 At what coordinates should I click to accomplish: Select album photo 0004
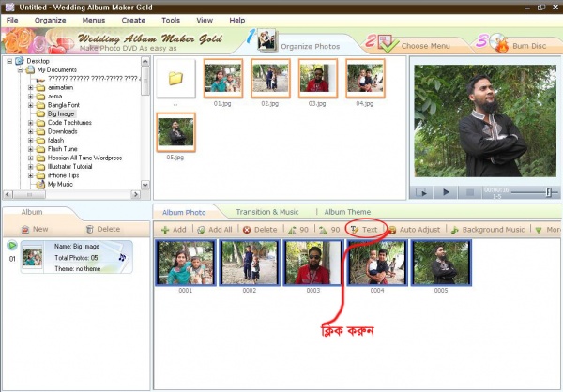[x=377, y=263]
